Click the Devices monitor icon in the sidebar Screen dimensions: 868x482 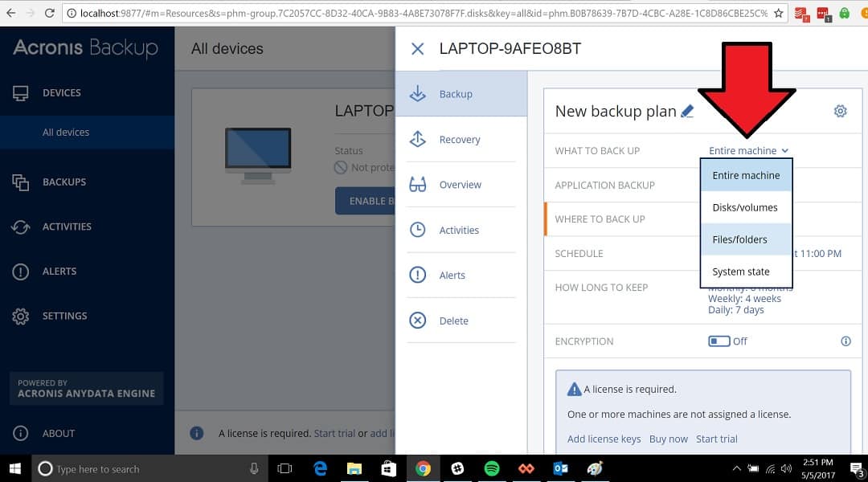pyautogui.click(x=20, y=93)
